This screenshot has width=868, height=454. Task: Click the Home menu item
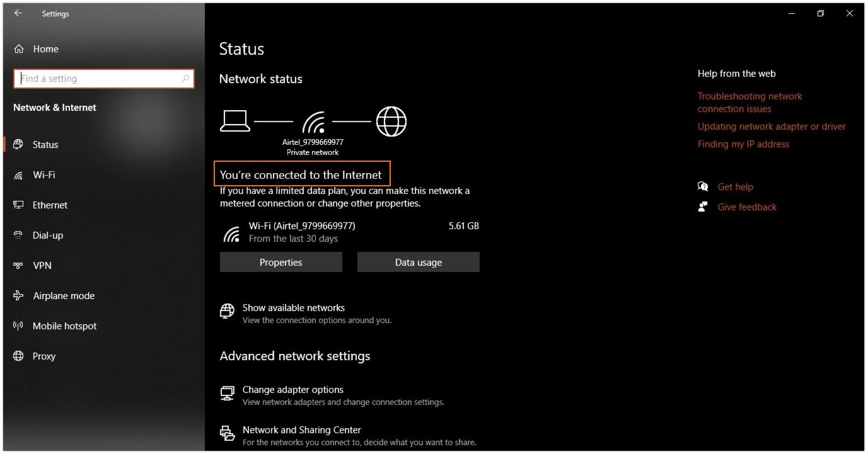coord(45,48)
